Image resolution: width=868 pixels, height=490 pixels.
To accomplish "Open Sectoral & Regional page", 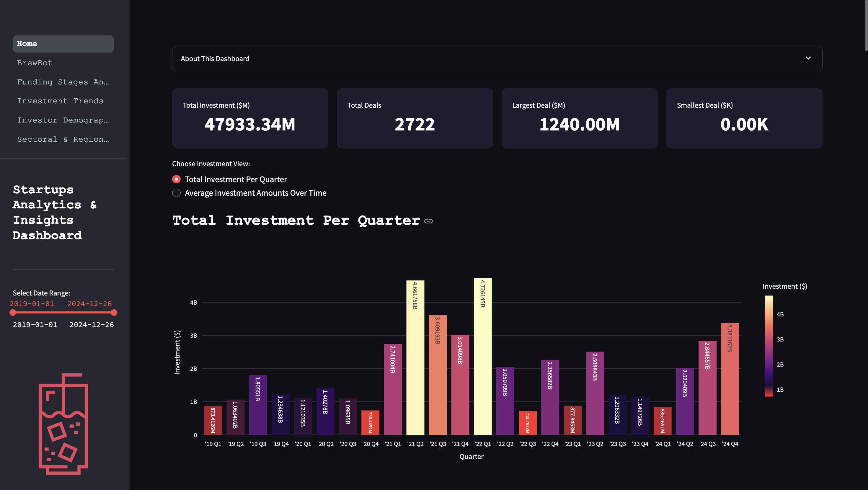I will (x=63, y=140).
